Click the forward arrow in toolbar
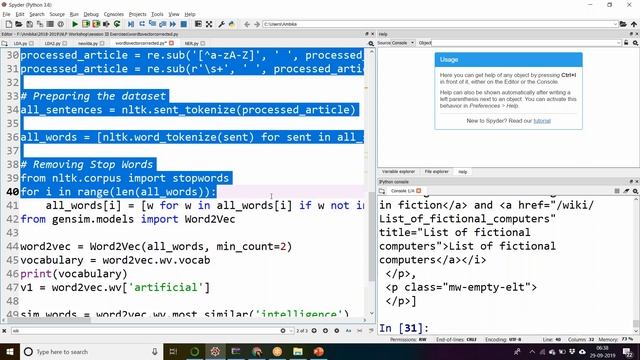Image resolution: width=640 pixels, height=360 pixels. (257, 24)
